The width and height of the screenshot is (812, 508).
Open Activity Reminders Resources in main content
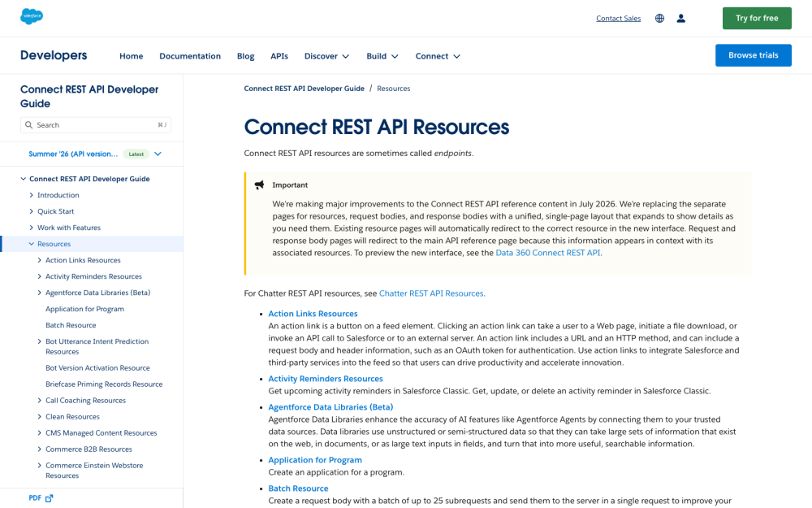tap(326, 379)
